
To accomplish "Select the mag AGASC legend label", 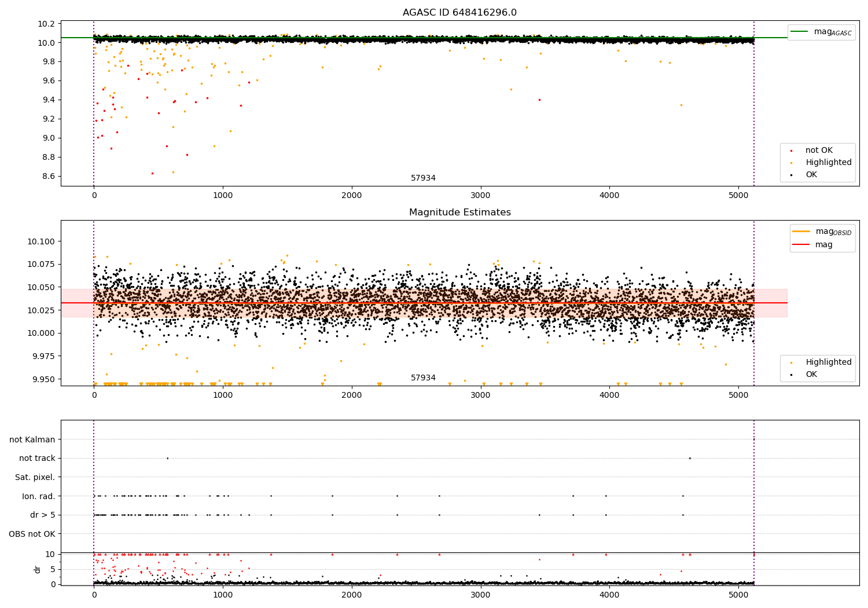I will coord(833,32).
